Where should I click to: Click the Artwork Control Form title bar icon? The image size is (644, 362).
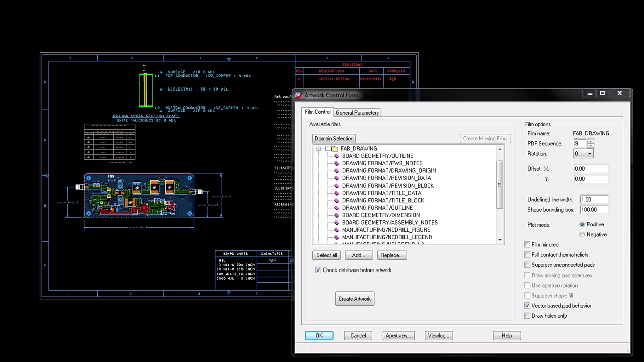(298, 95)
